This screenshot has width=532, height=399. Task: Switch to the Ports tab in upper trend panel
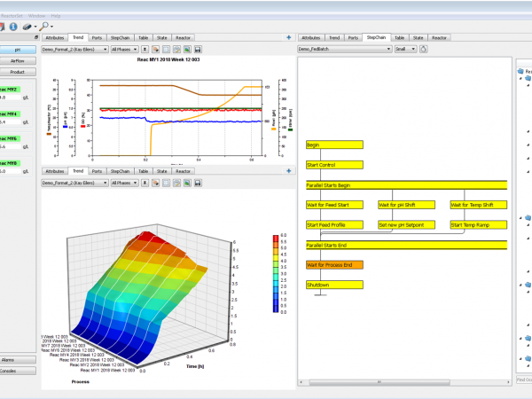[x=97, y=37]
